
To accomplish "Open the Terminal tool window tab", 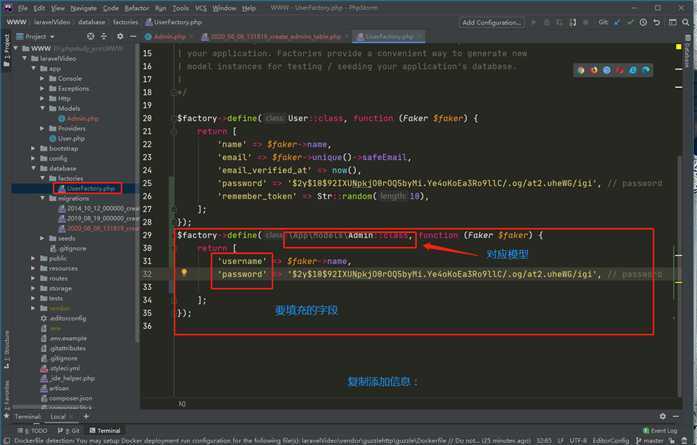I will [105, 430].
